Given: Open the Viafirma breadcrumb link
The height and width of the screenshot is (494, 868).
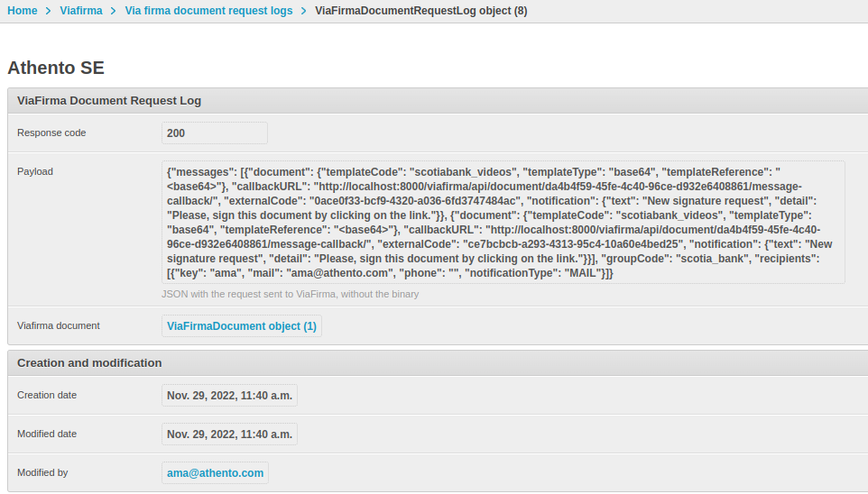Looking at the screenshot, I should (x=80, y=11).
